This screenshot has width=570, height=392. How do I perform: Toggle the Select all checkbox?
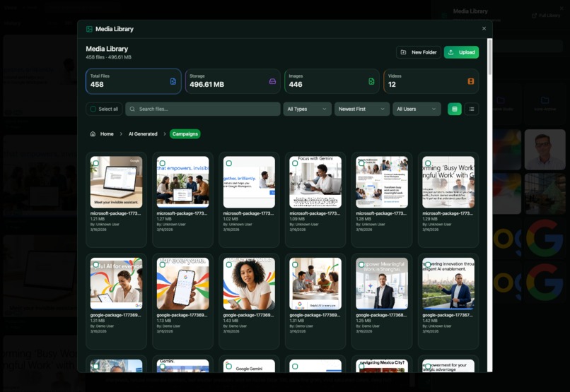pos(93,109)
